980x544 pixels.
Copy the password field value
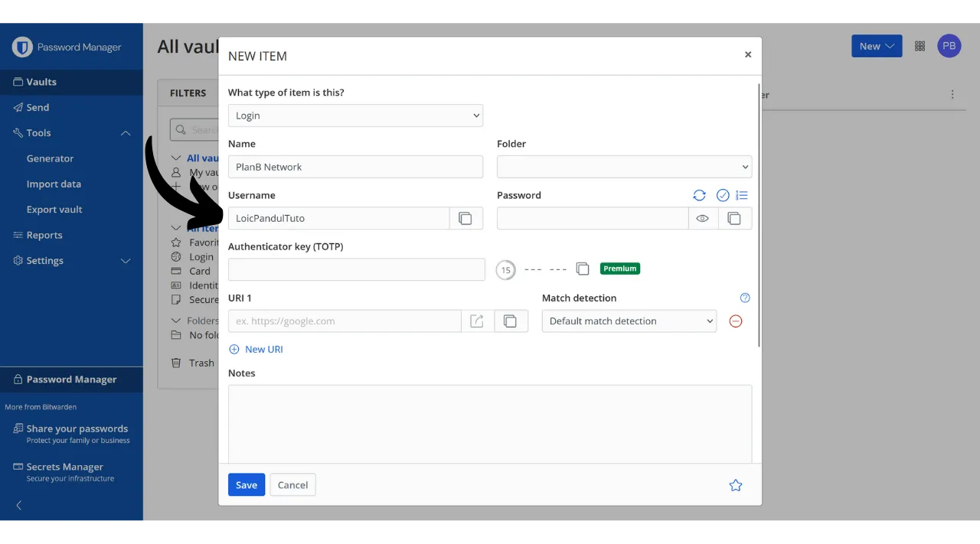(734, 218)
